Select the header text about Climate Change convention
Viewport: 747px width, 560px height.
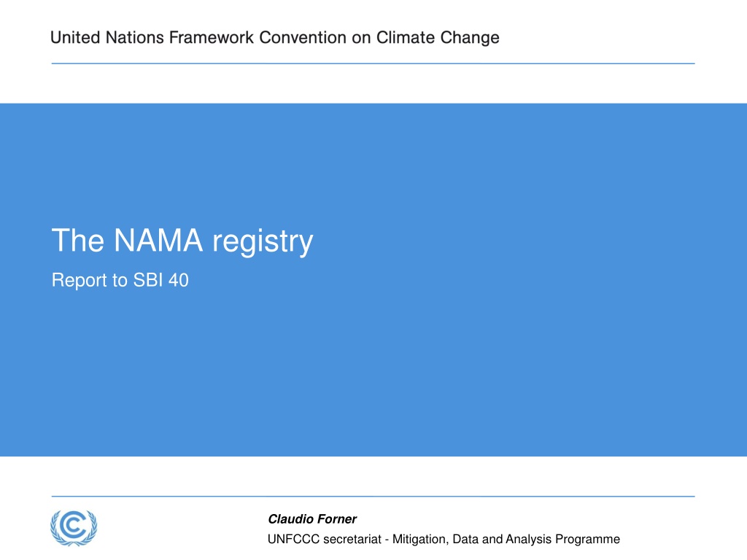click(x=275, y=38)
